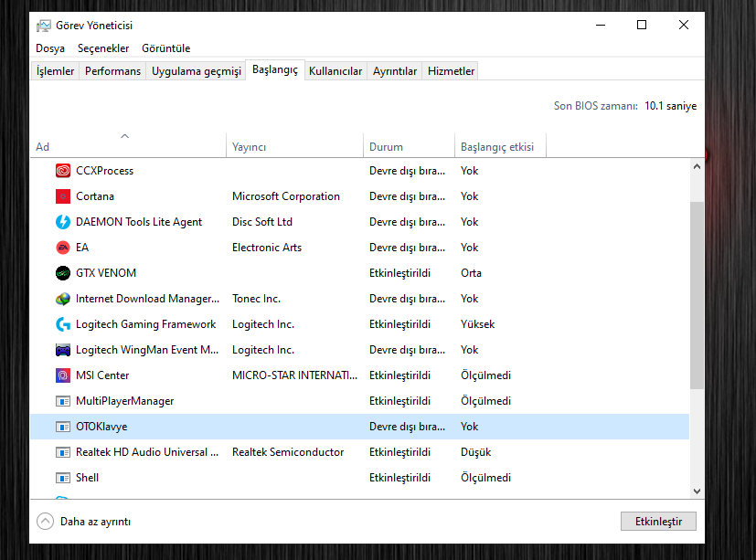
Task: Select the OTOKlavye entry name
Action: (101, 427)
